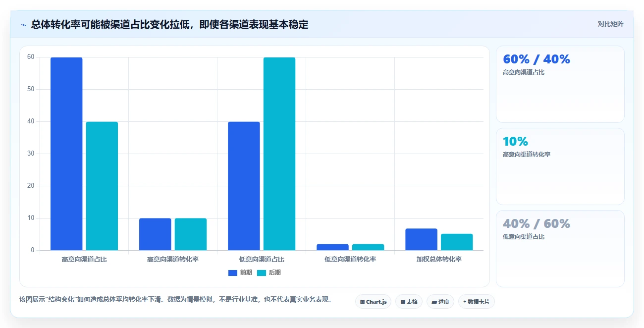
Task: Click the y-axis value 30
Action: [x=31, y=154]
